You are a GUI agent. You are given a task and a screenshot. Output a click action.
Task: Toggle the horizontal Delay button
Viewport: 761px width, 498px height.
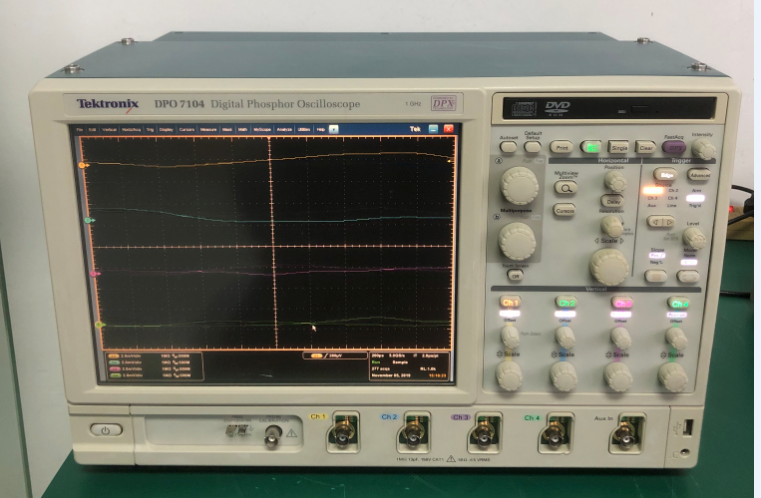point(612,201)
